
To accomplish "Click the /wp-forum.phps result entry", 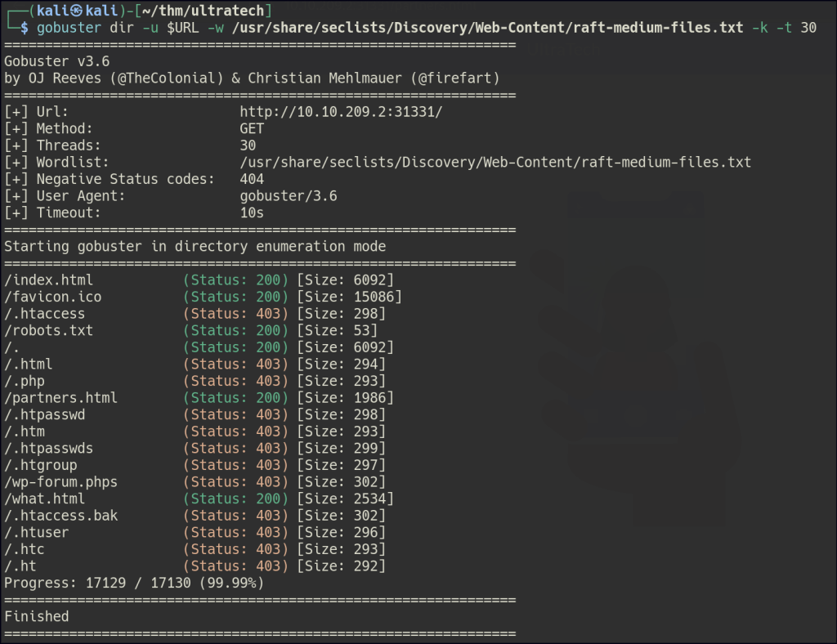I will (x=60, y=482).
